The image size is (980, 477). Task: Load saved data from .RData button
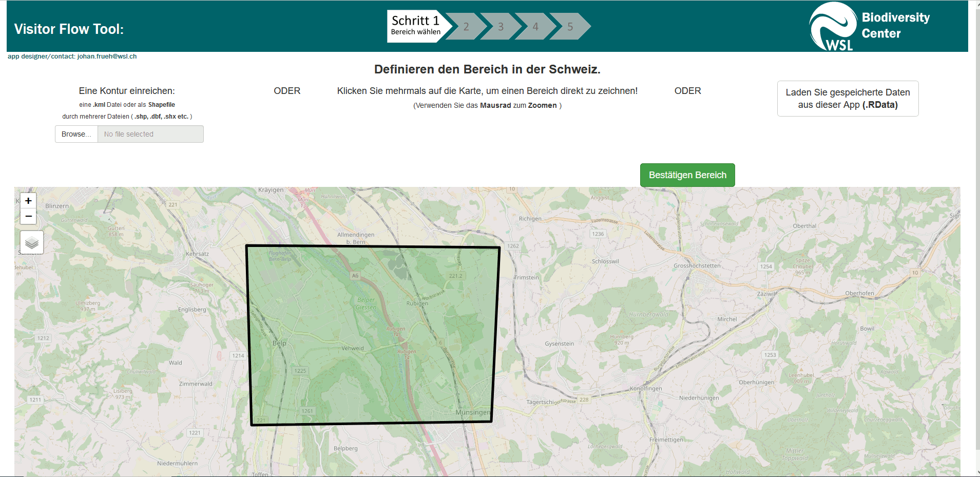point(847,99)
